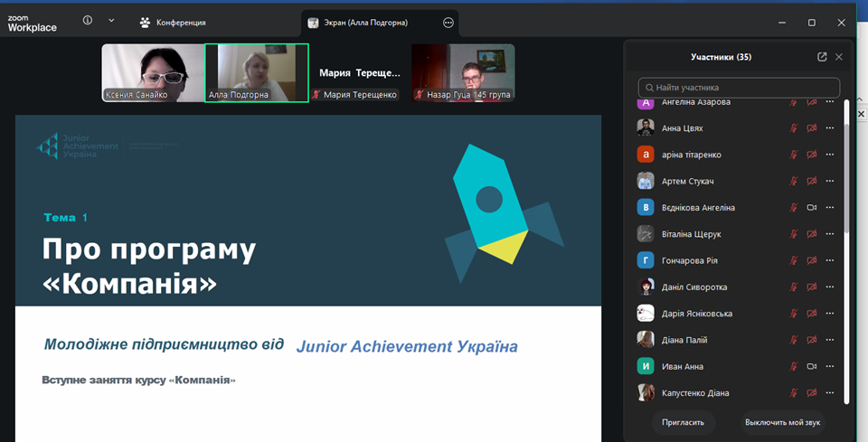This screenshot has width=868, height=442.
Task: Click the Пригласить button
Action: click(684, 423)
